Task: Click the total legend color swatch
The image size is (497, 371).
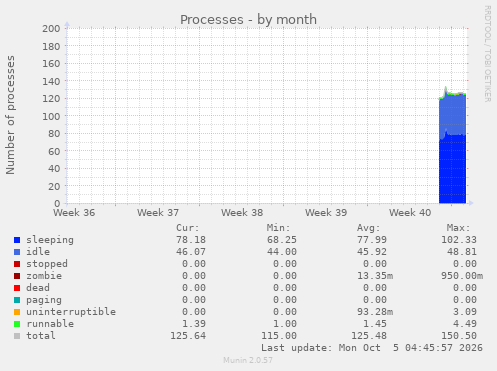Action: [x=17, y=336]
